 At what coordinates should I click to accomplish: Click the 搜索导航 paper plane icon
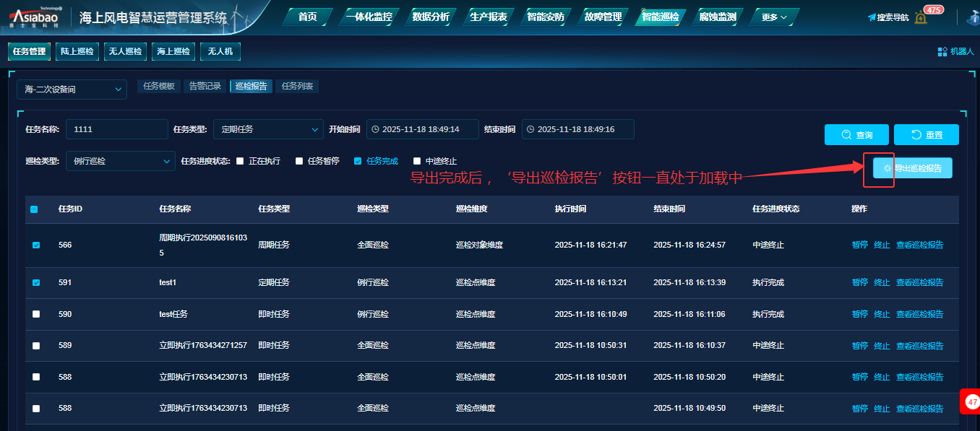click(872, 17)
